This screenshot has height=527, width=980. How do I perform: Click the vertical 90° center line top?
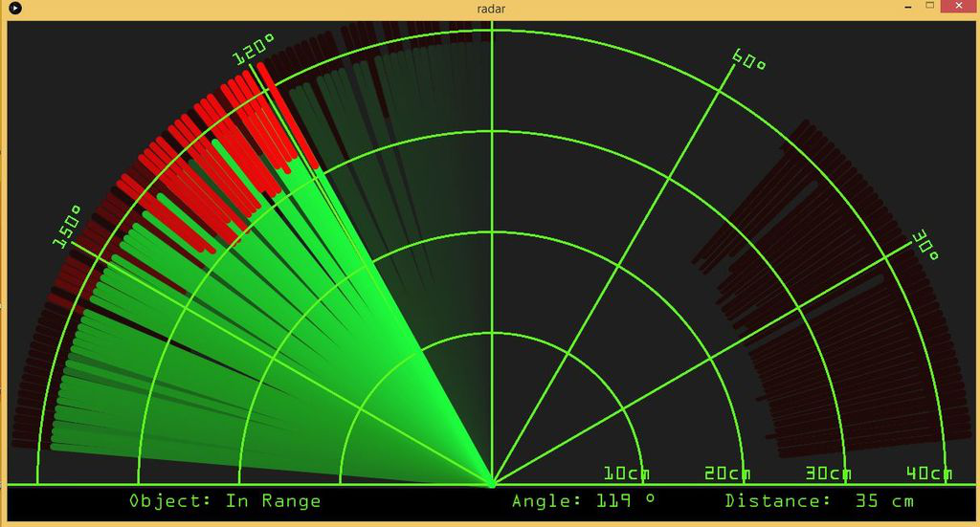[492, 38]
